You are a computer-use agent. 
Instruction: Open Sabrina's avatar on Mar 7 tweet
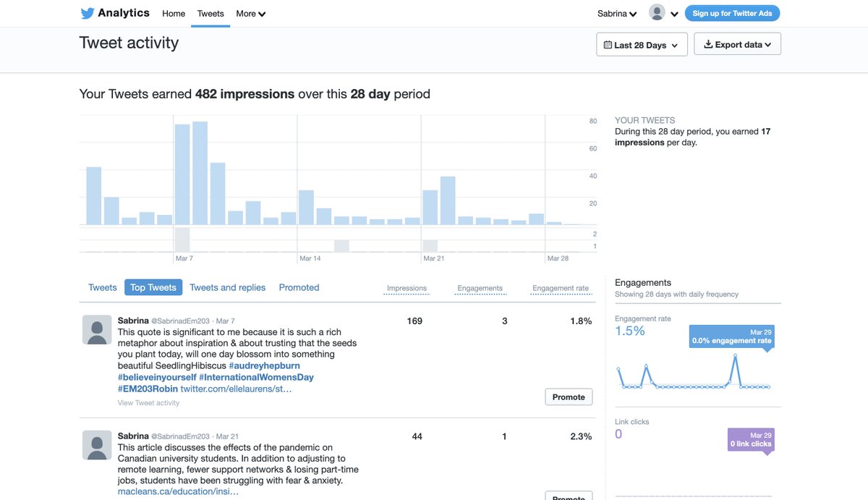point(97,329)
